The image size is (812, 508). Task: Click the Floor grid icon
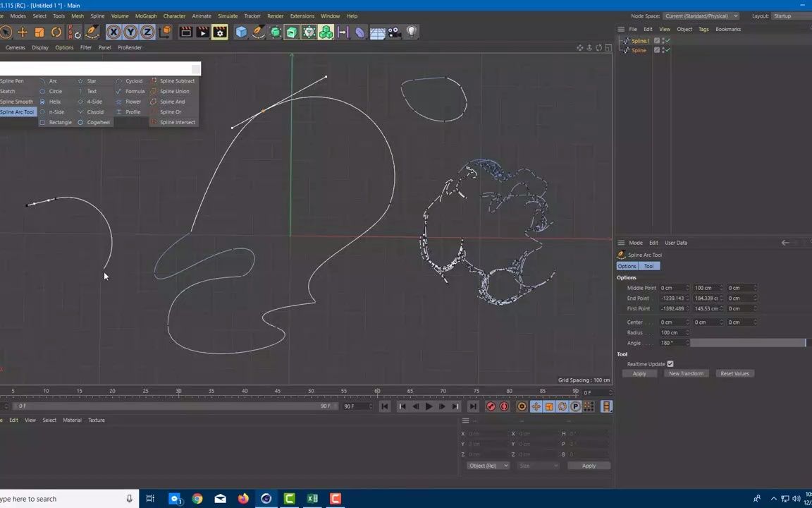click(x=378, y=33)
